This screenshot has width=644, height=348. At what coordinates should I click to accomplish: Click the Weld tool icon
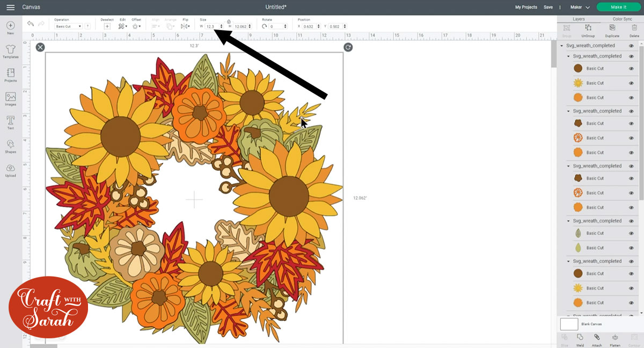coord(580,338)
